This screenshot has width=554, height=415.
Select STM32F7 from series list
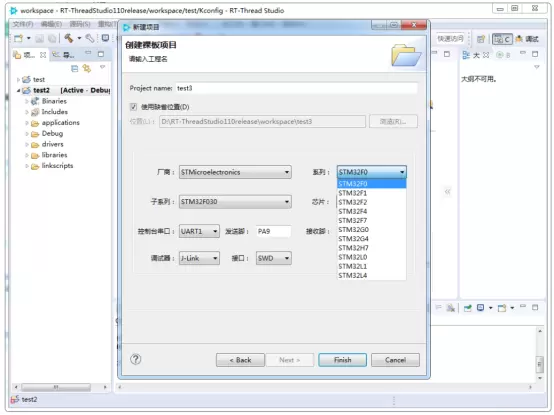tap(371, 221)
